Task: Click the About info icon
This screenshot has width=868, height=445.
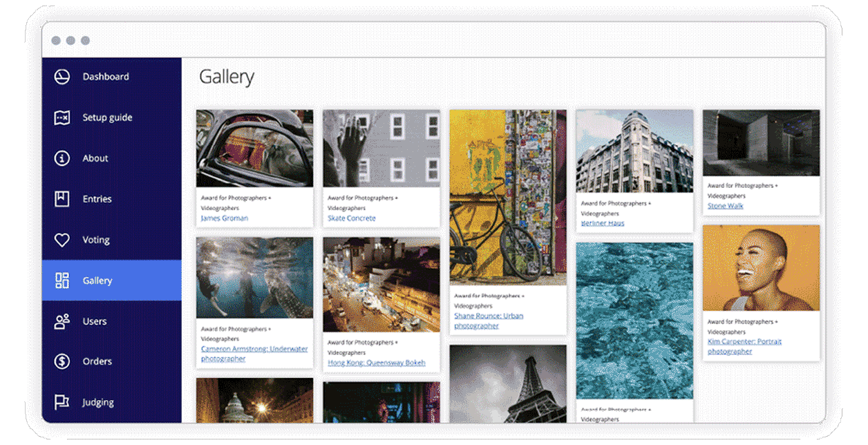Action: point(61,158)
